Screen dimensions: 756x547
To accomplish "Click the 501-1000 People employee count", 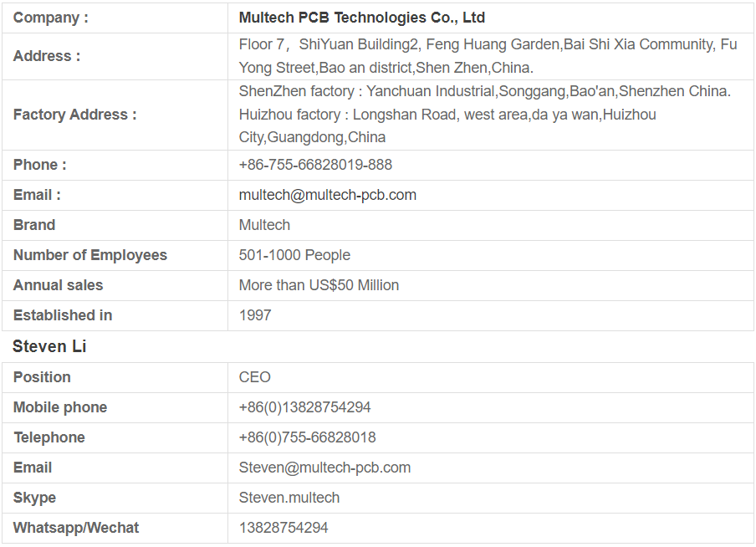I will click(x=294, y=255).
